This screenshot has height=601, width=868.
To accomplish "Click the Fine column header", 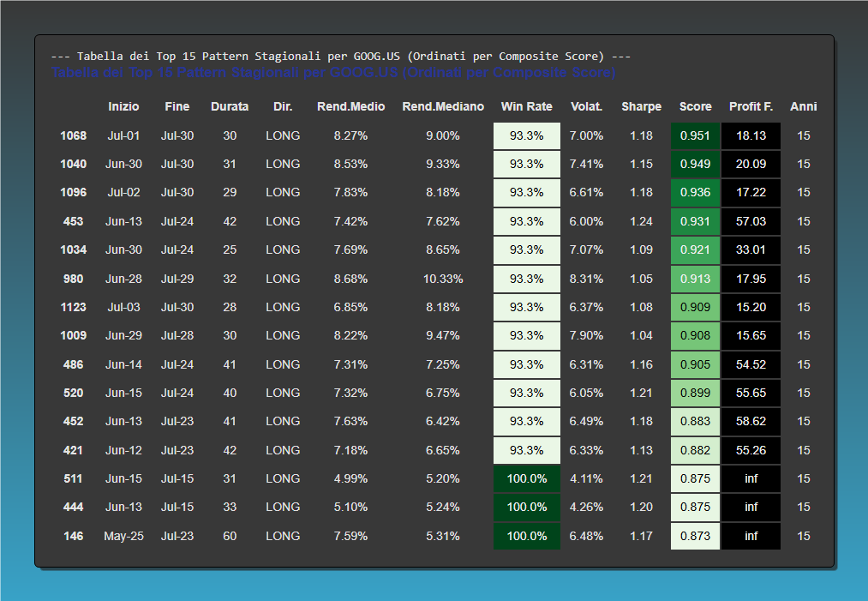I will click(x=177, y=106).
